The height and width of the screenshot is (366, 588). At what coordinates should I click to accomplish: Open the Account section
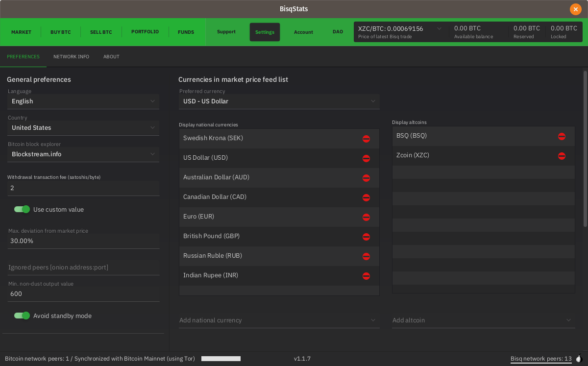(x=303, y=32)
